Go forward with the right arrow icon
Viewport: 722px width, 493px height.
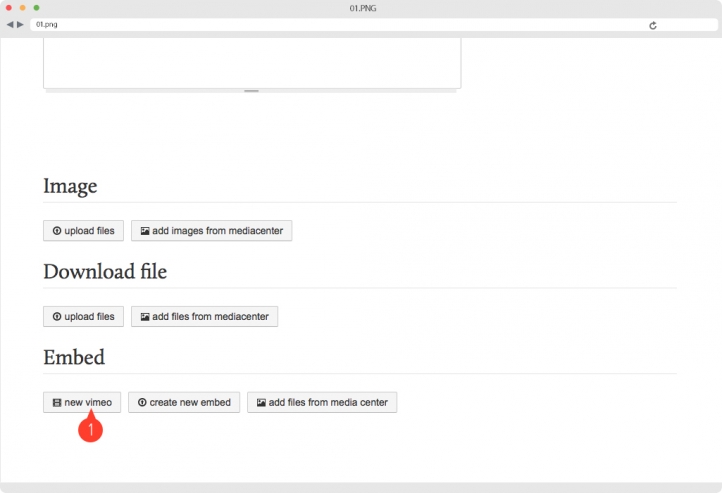tap(20, 24)
